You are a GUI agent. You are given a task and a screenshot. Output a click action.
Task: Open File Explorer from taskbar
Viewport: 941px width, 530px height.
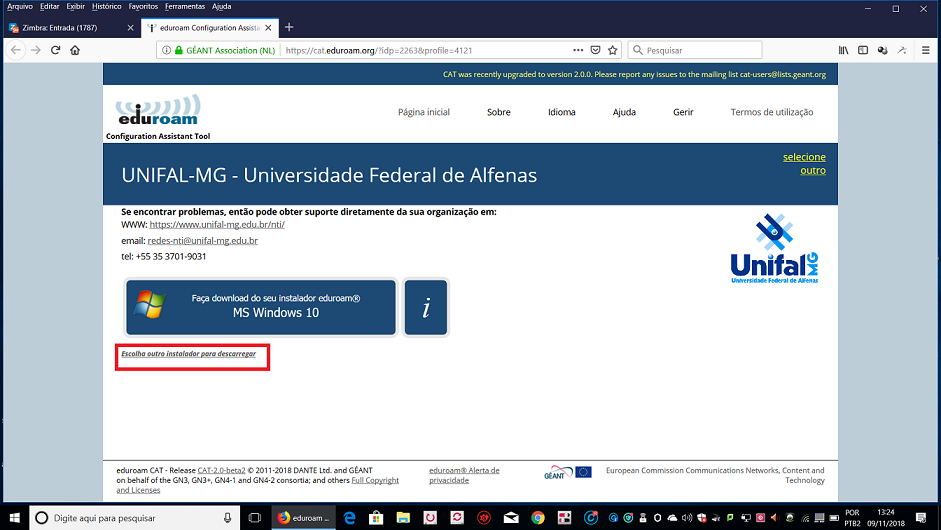(x=403, y=517)
